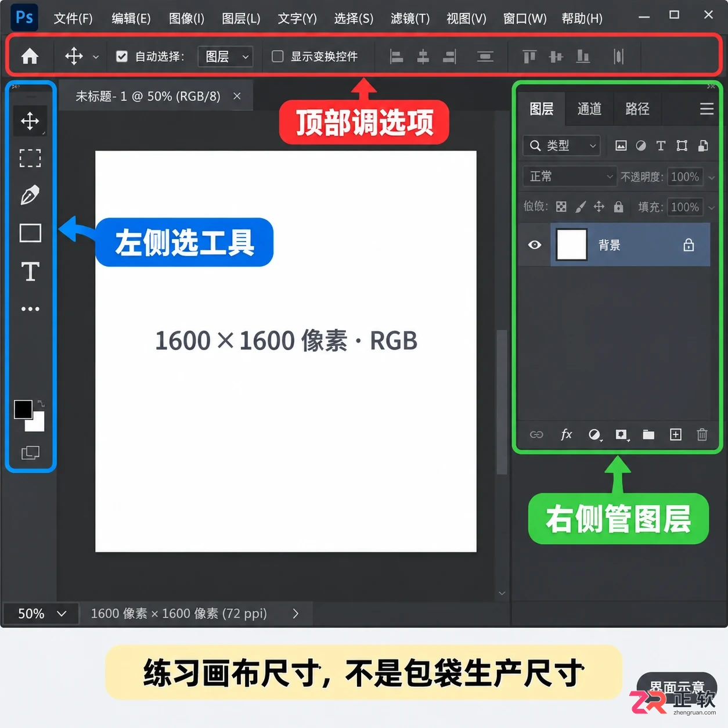Viewport: 728px width, 728px height.
Task: Click the screen mode icon at toolbar bottom
Action: pyautogui.click(x=30, y=453)
